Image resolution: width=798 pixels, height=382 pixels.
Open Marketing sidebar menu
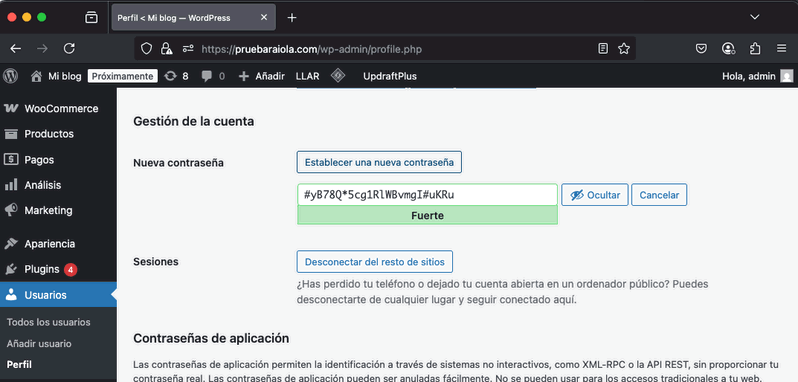(58, 210)
